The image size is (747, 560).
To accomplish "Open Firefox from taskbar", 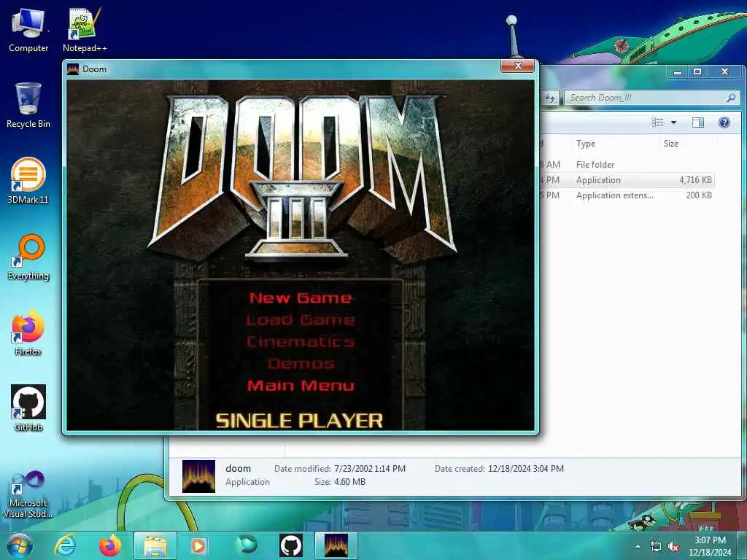I will 110,545.
